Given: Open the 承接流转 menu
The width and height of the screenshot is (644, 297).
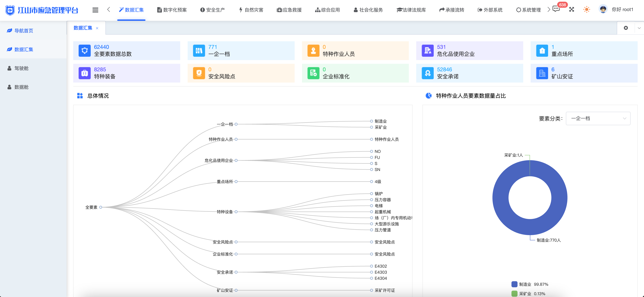Looking at the screenshot, I should (x=452, y=10).
